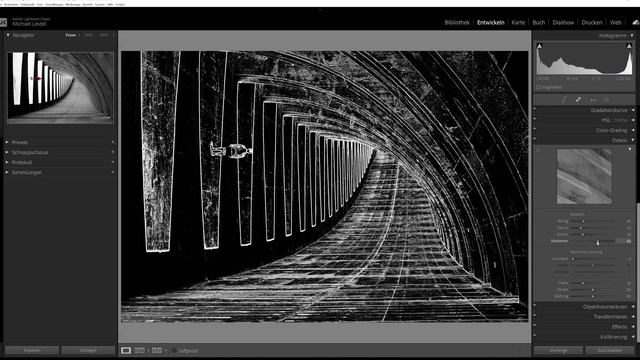The image size is (640, 360).
Task: Expand the HSL panel
Action: tap(633, 120)
